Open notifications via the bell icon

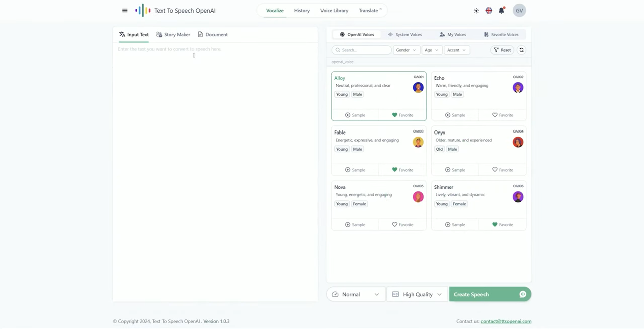pos(501,10)
